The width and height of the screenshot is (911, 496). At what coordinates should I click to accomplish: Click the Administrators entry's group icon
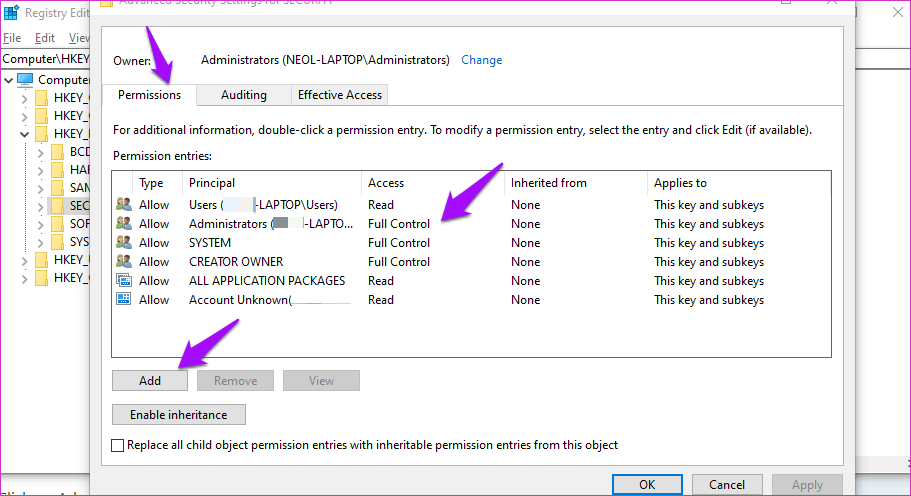click(124, 224)
